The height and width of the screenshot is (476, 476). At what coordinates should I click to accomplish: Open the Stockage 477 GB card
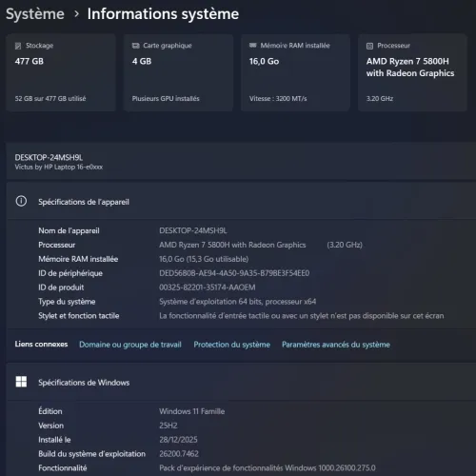point(61,72)
